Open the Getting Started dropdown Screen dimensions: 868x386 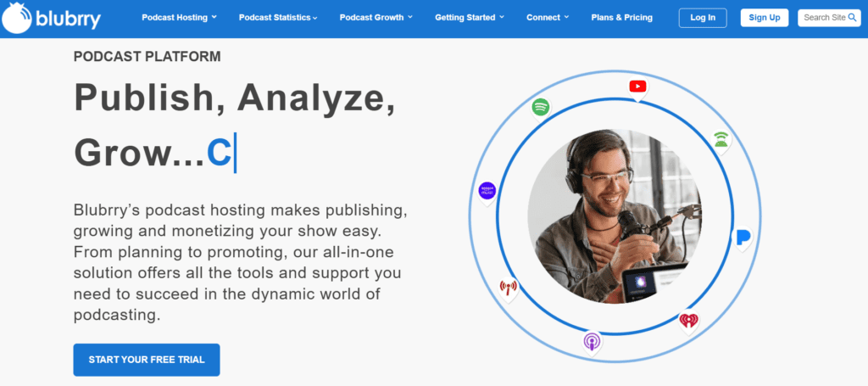coord(470,18)
